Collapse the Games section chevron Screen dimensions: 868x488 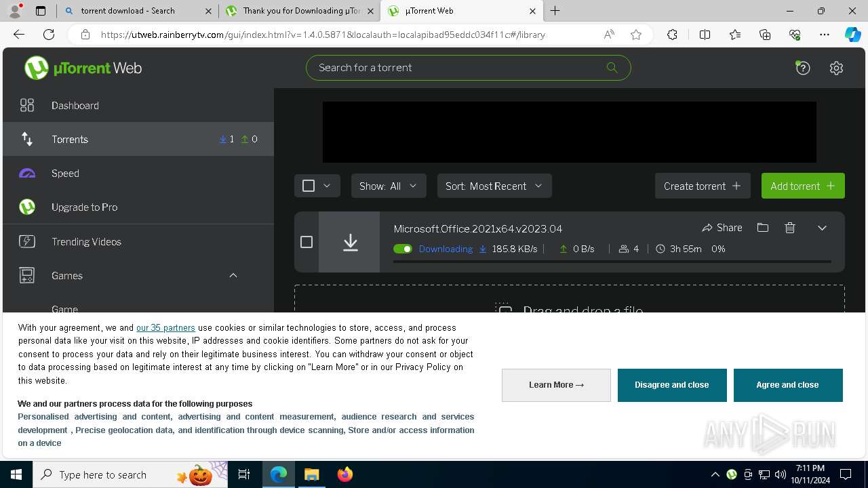pos(233,275)
